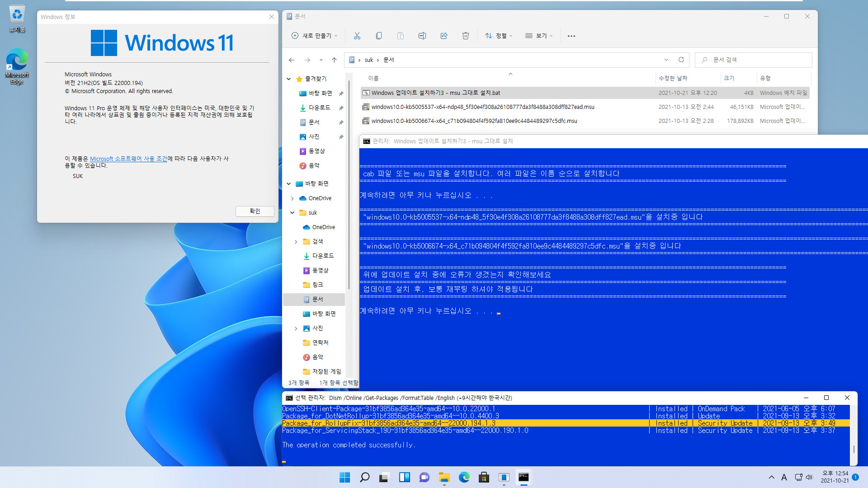Open the 보기 view dropdown

coord(539,36)
